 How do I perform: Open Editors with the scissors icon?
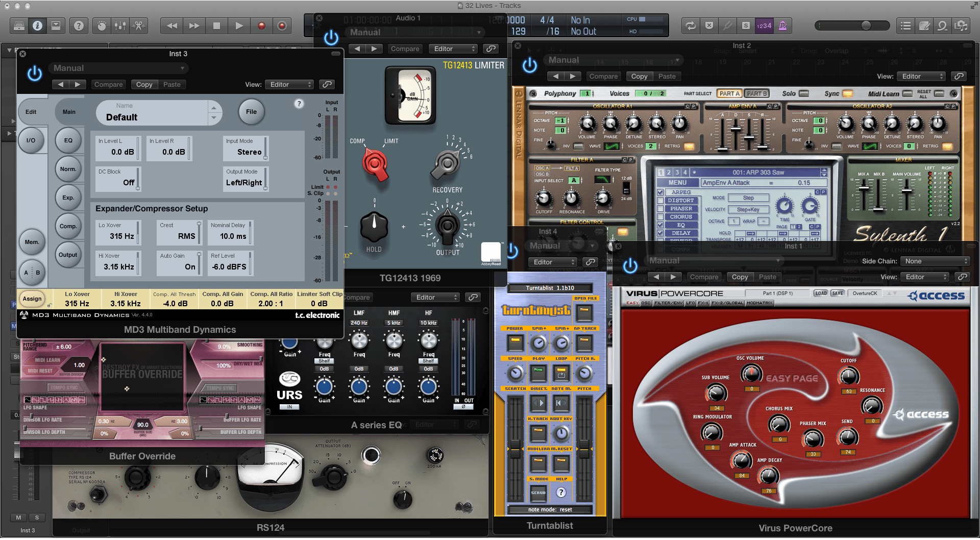point(138,26)
